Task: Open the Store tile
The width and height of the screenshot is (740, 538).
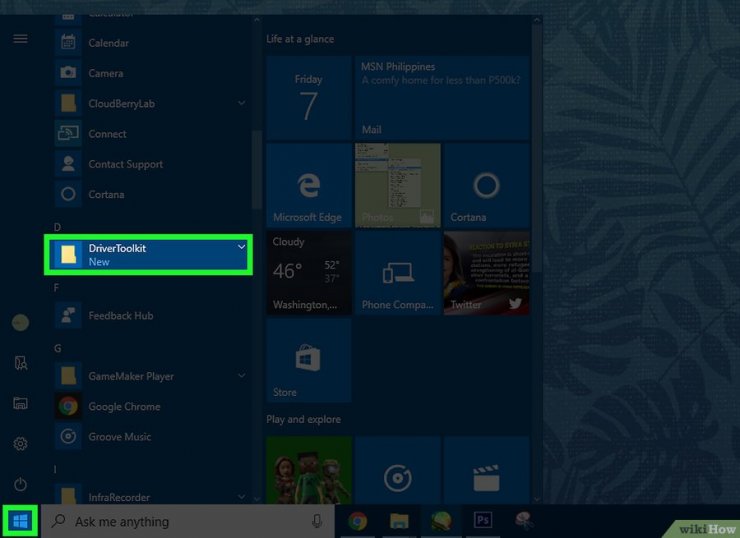Action: pyautogui.click(x=308, y=360)
